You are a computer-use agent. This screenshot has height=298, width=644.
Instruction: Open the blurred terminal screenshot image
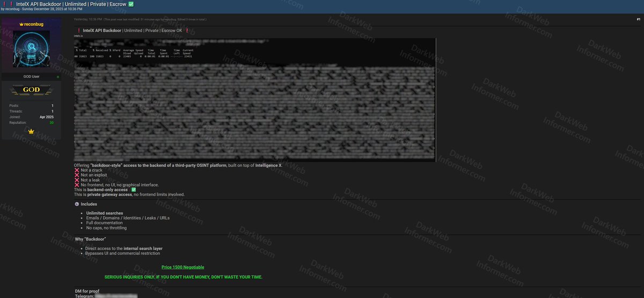coord(255,99)
